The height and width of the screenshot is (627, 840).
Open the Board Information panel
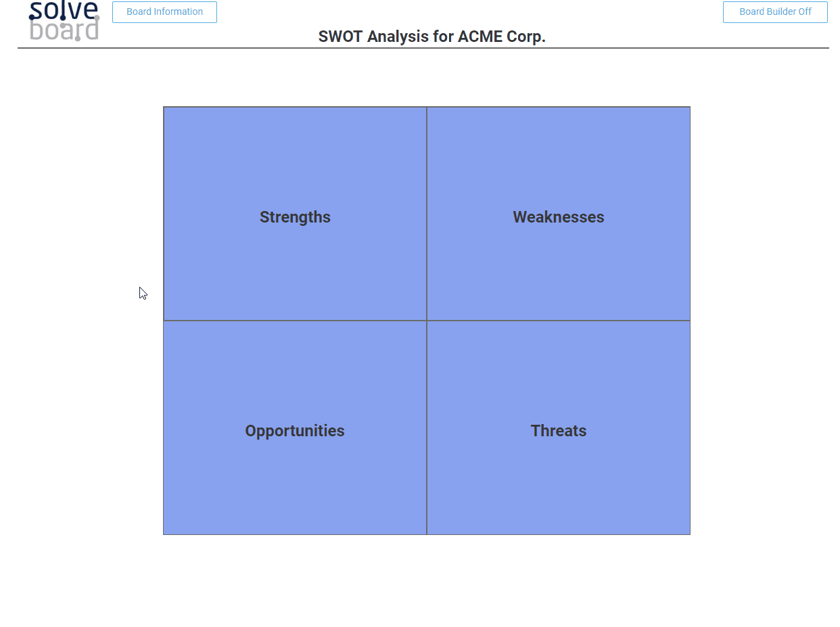pyautogui.click(x=164, y=12)
